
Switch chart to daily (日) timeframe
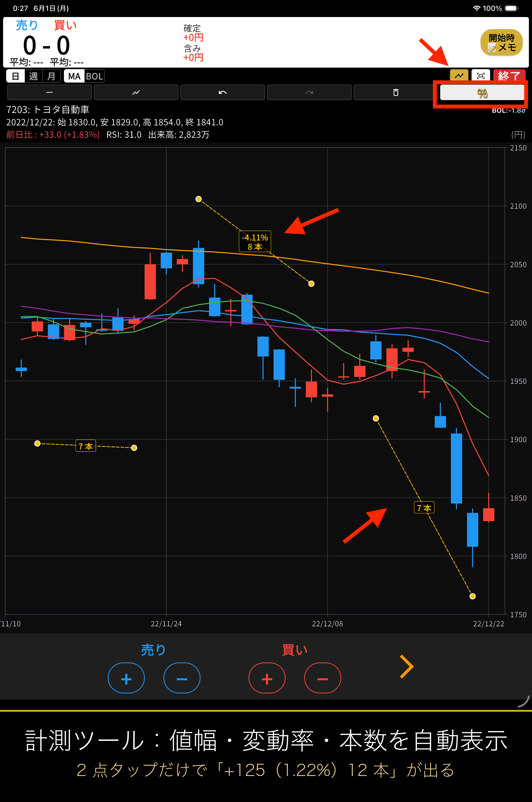[16, 76]
